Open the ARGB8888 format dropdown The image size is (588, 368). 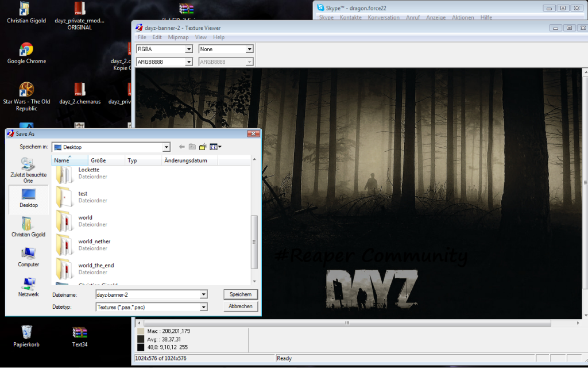pos(188,62)
